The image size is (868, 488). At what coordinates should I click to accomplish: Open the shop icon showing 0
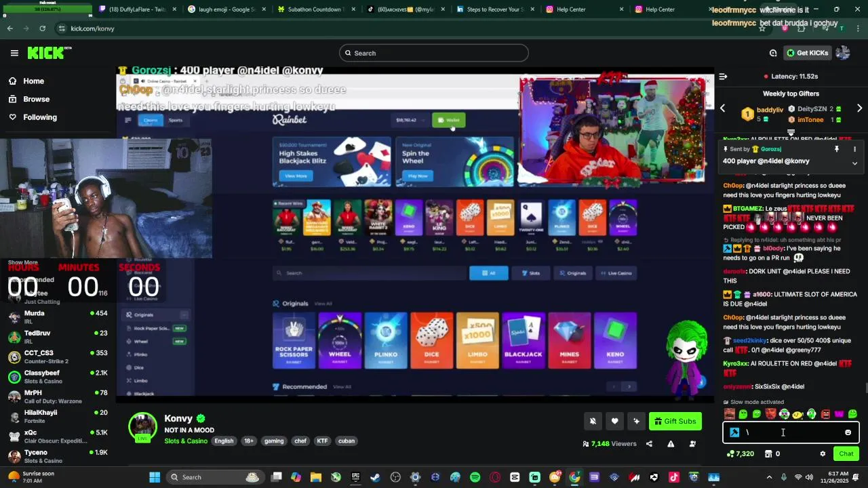point(772,453)
